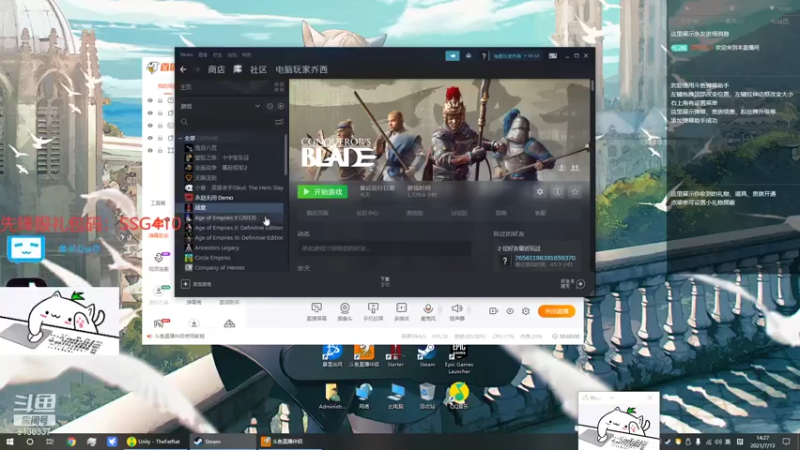The width and height of the screenshot is (800, 450).
Task: Click the green 开始游戏 play button
Action: point(322,192)
